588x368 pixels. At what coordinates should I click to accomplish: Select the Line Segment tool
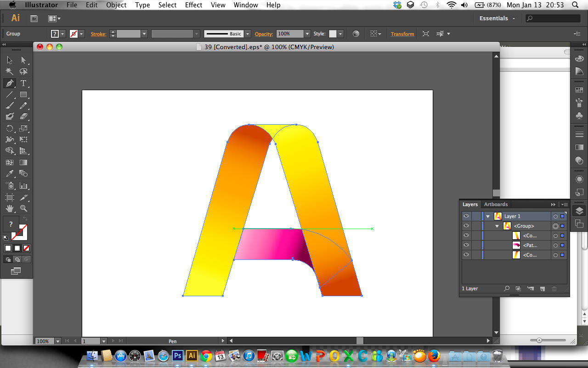pyautogui.click(x=10, y=95)
